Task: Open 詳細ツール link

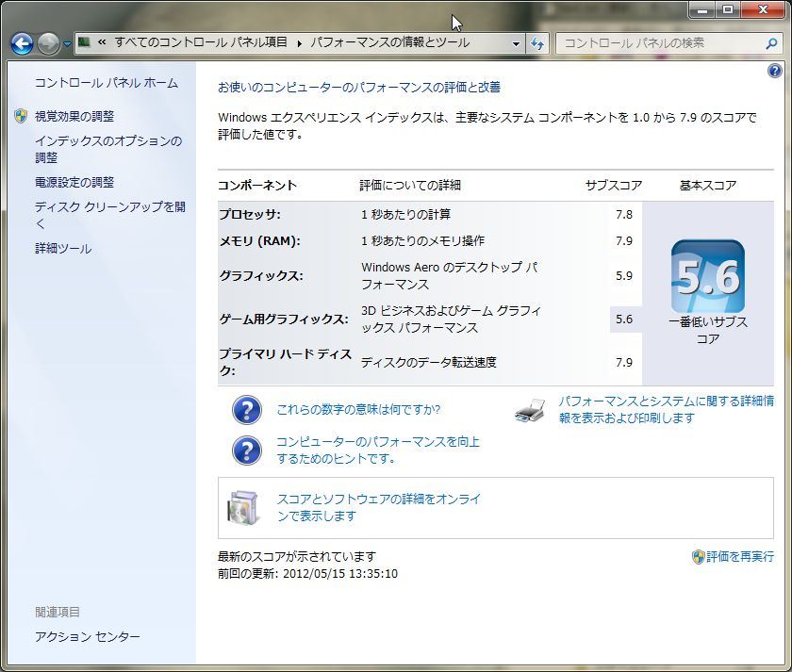Action: click(63, 249)
